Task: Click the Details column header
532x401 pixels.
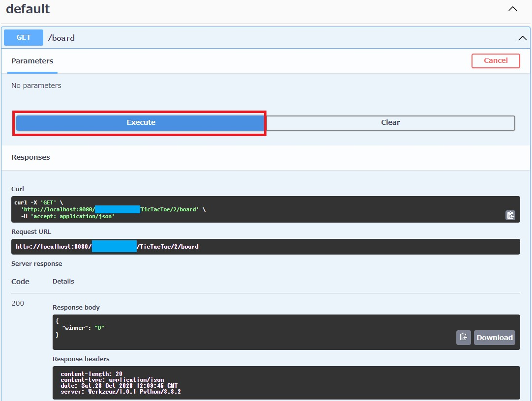Action: click(63, 282)
